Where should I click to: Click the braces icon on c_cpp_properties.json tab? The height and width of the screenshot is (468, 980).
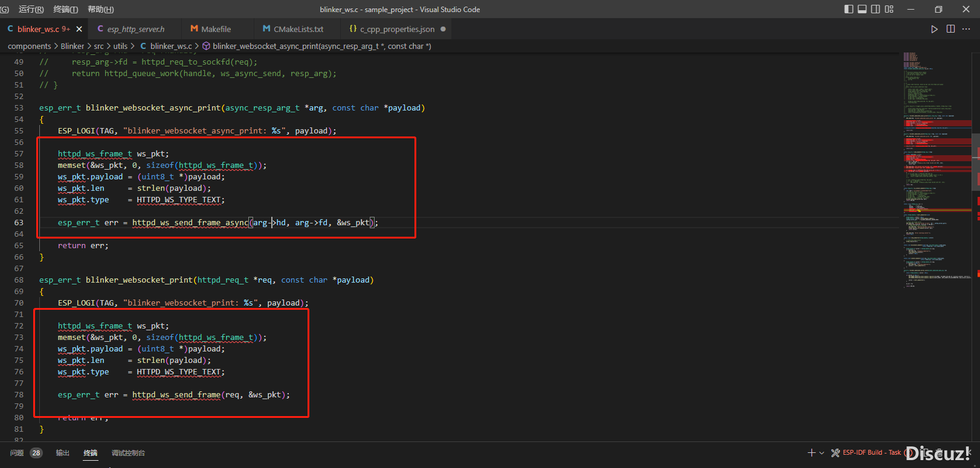click(x=353, y=29)
